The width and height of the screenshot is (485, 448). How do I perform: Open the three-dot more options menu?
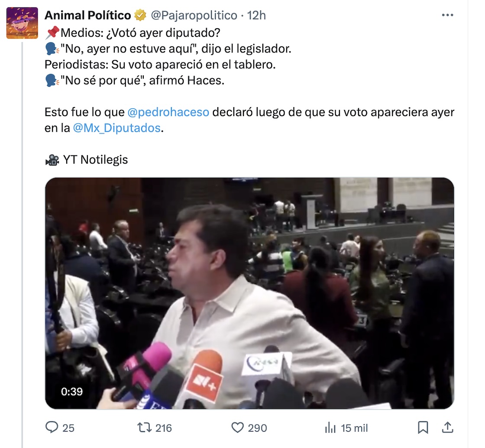447,15
